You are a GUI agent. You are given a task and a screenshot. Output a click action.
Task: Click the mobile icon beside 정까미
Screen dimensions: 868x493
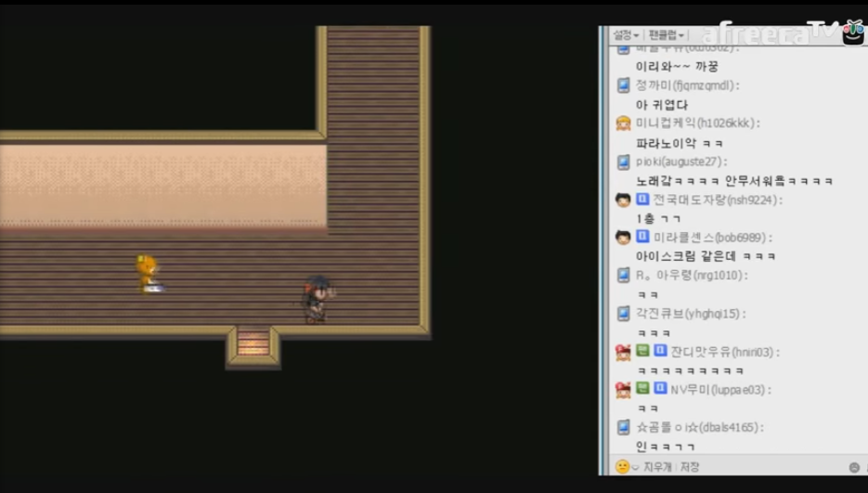coord(623,85)
